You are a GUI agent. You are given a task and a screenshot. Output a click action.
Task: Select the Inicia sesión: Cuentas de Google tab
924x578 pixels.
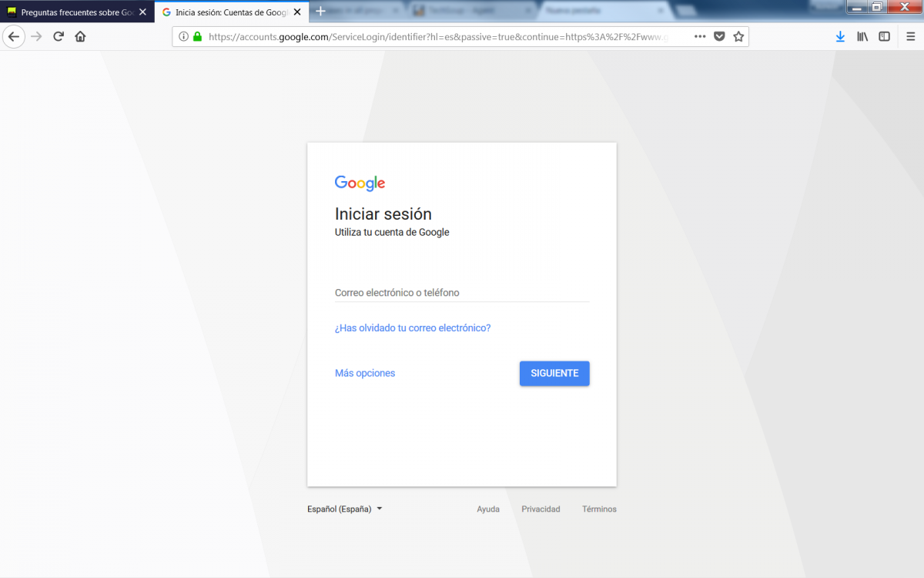[231, 12]
